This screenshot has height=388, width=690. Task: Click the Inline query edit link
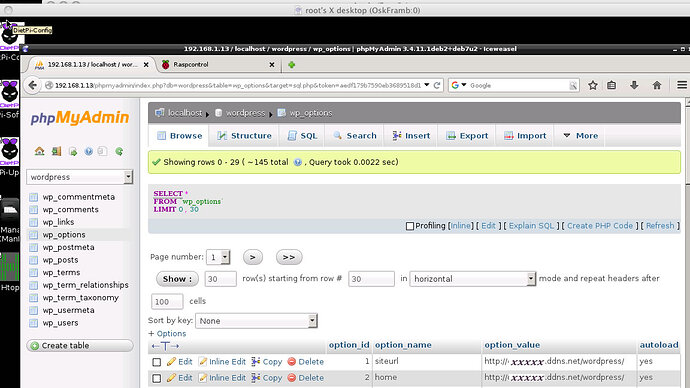coord(461,226)
